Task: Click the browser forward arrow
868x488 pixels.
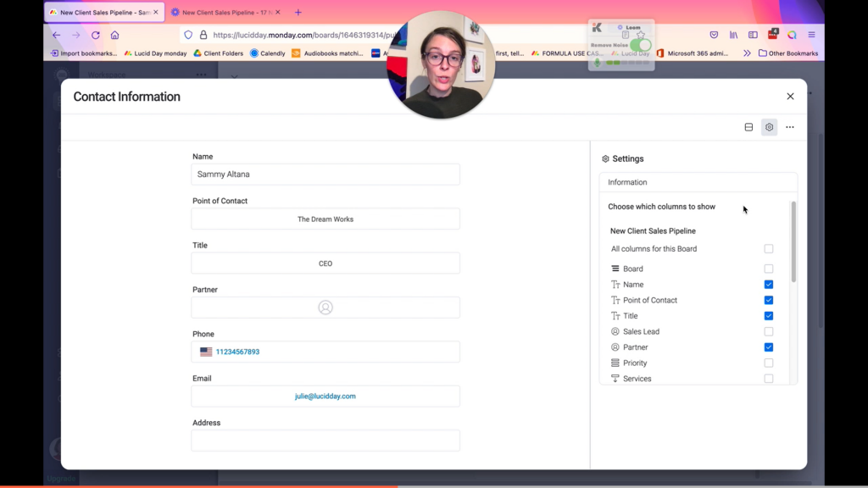Action: coord(75,35)
